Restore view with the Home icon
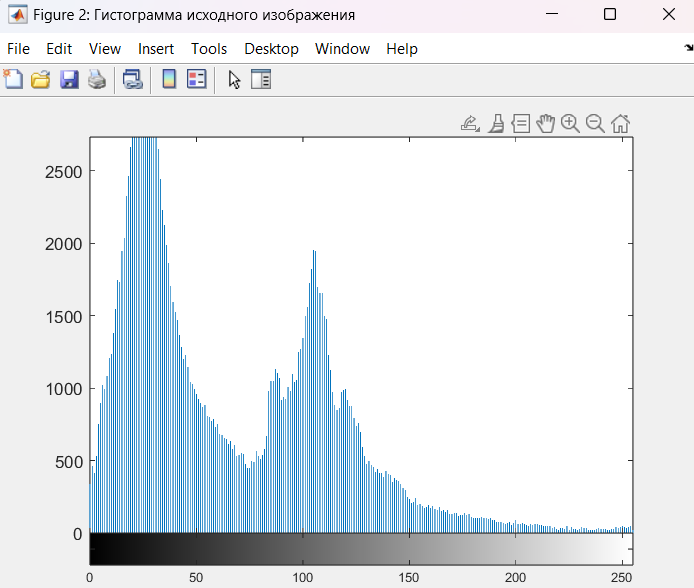Screen dimensions: 694x588 [x=621, y=123]
